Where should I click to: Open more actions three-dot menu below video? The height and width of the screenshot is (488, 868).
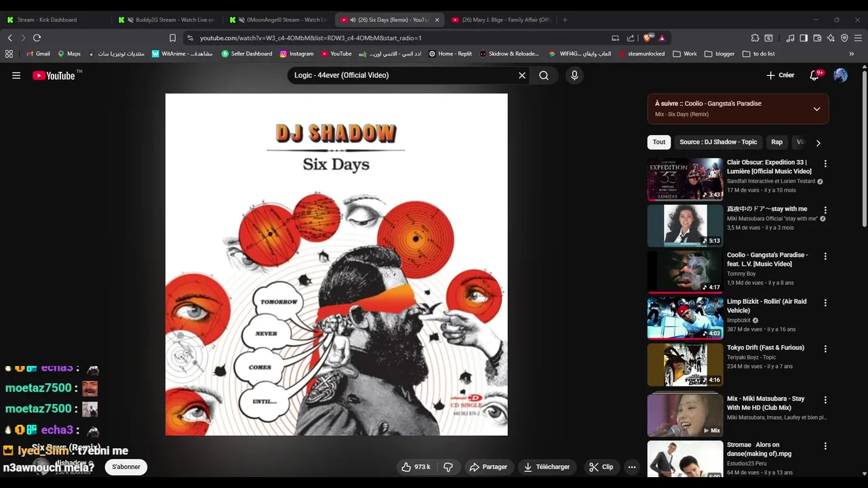click(632, 467)
